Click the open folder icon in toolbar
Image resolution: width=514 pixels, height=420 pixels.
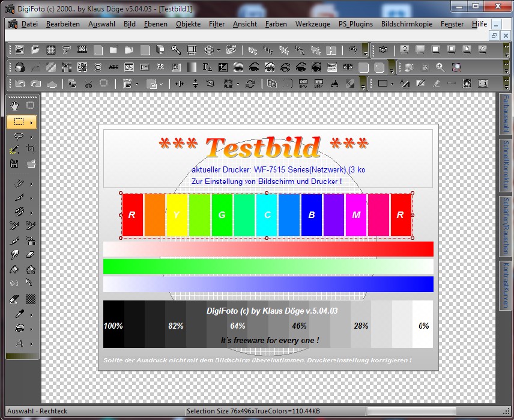coord(35,50)
